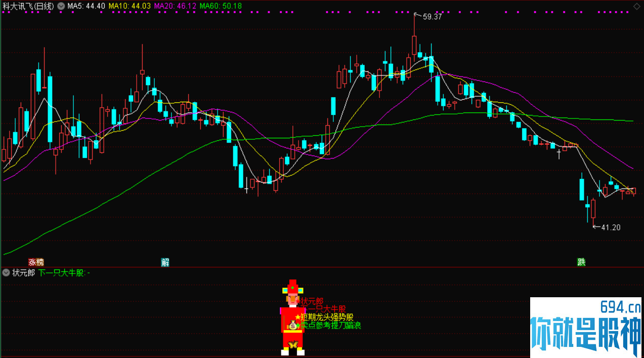
Task: Open the 解 event marker
Action: click(x=165, y=262)
